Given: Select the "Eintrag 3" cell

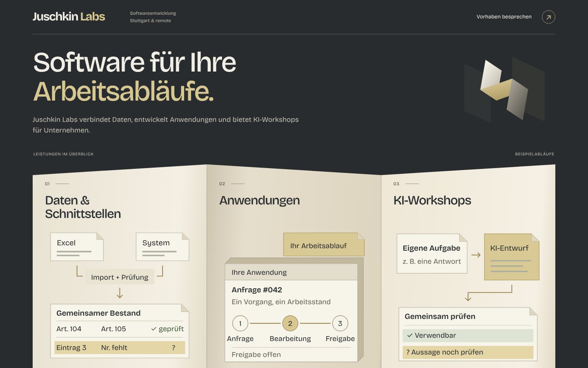Looking at the screenshot, I should tap(71, 348).
